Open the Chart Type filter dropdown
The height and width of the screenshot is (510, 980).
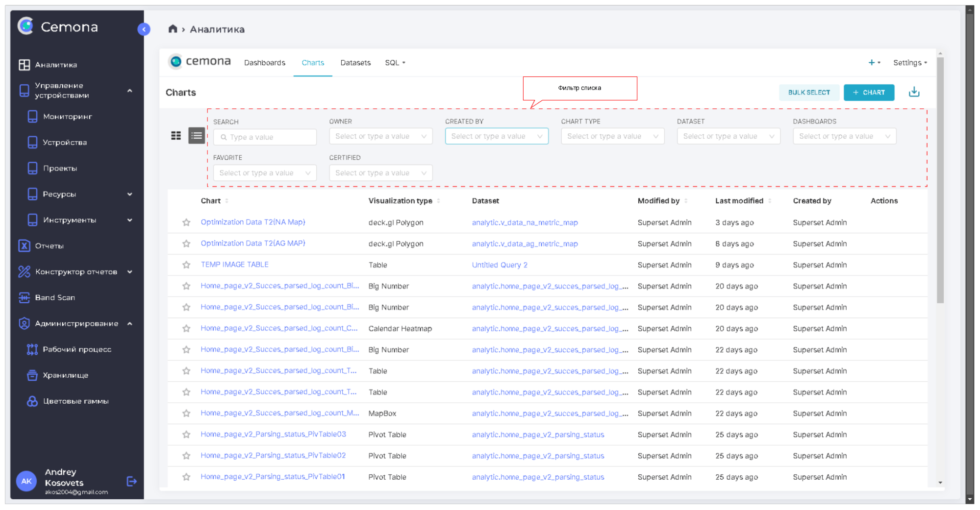click(612, 136)
